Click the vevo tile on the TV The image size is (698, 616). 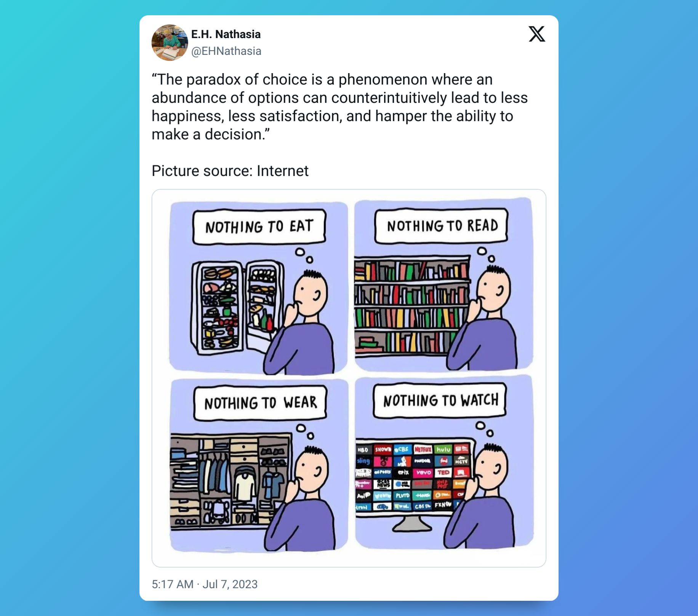click(423, 472)
